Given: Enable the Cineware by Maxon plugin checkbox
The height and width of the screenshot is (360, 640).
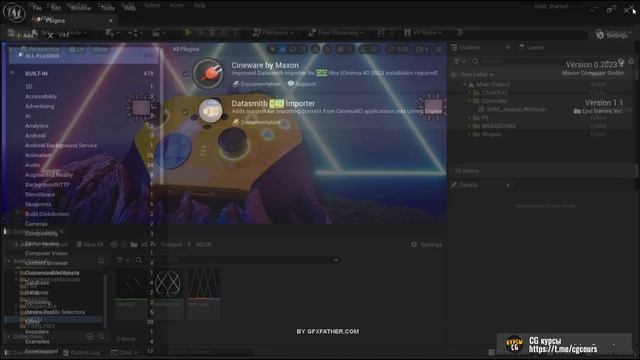Looking at the screenshot, I should (186, 73).
